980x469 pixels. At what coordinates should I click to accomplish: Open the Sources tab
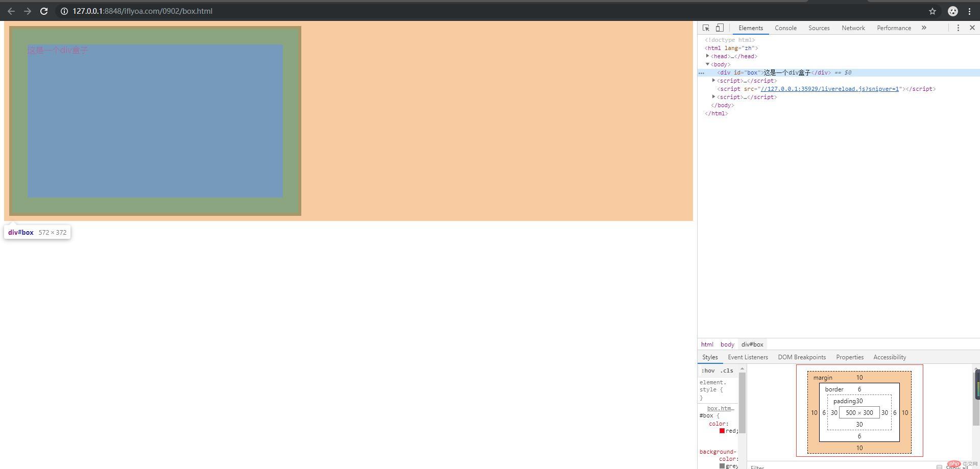pyautogui.click(x=819, y=28)
